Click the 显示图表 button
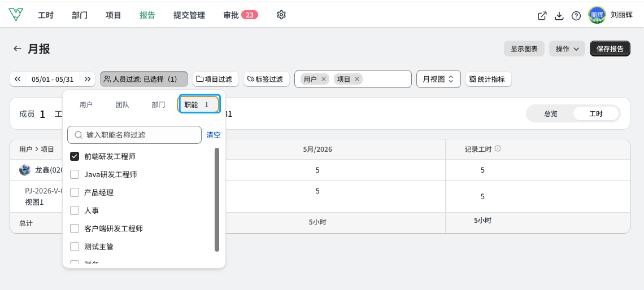This screenshot has height=290, width=644. [x=524, y=49]
